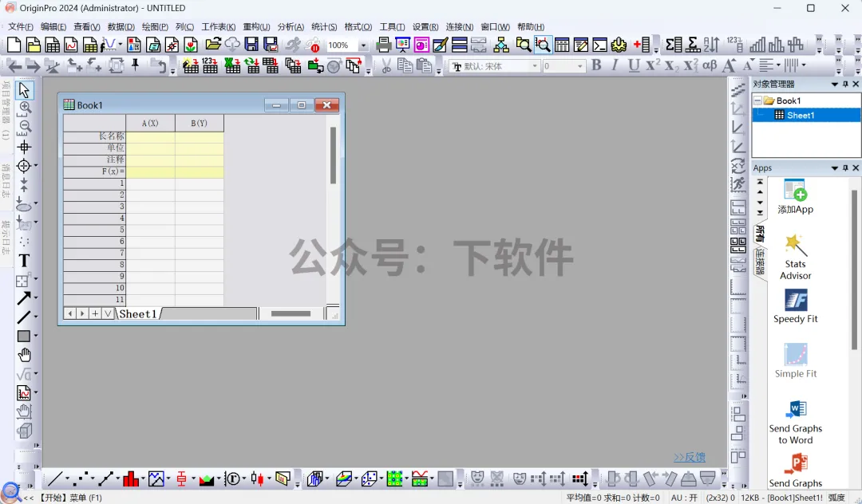The height and width of the screenshot is (504, 862).
Task: Open the text alignment dropdown arrow
Action: click(778, 65)
